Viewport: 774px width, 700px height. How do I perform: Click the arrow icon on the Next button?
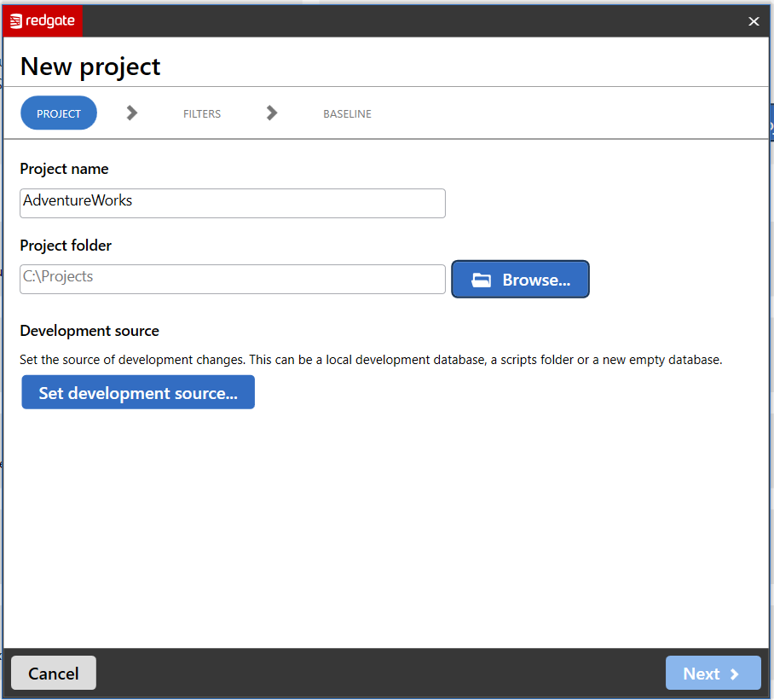click(735, 674)
